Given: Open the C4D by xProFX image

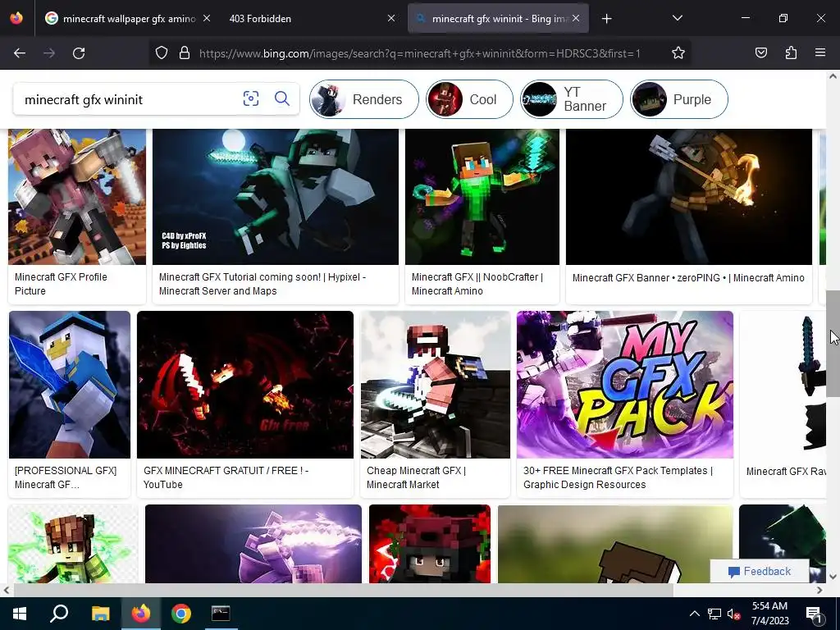Looking at the screenshot, I should point(276,197).
